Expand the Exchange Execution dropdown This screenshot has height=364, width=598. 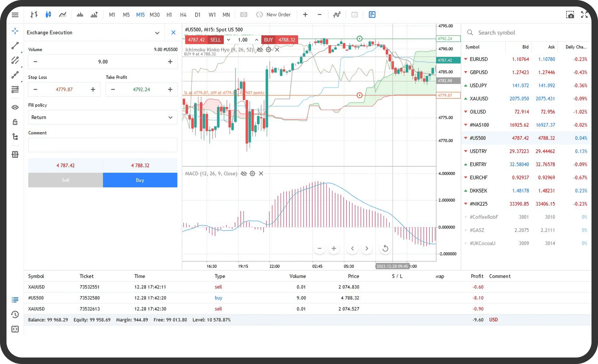[157, 32]
